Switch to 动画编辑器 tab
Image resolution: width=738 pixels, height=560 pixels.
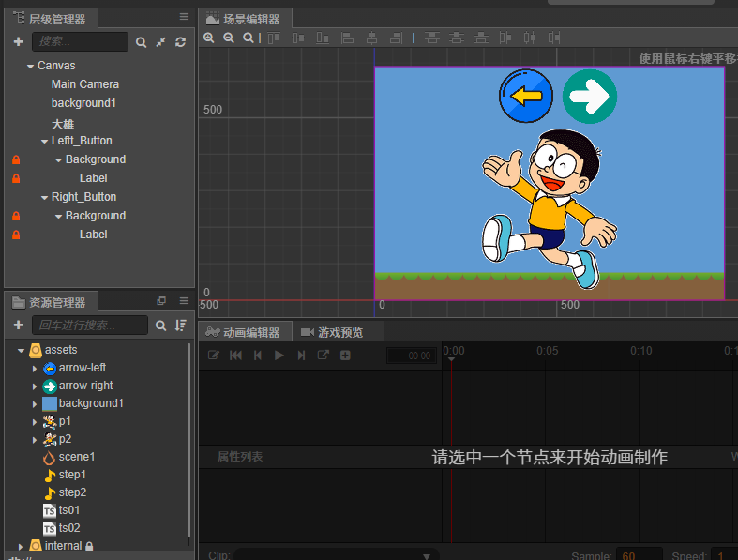click(x=245, y=332)
